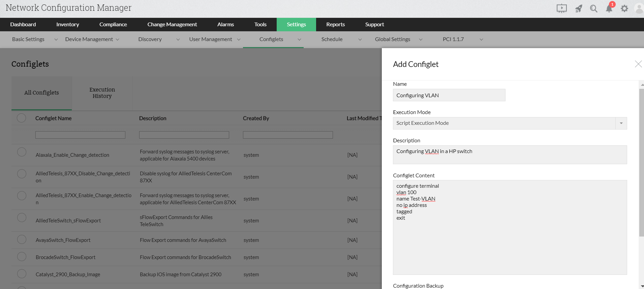The height and width of the screenshot is (289, 644).
Task: Click the Name field containing Configuring VLAN
Action: [449, 95]
